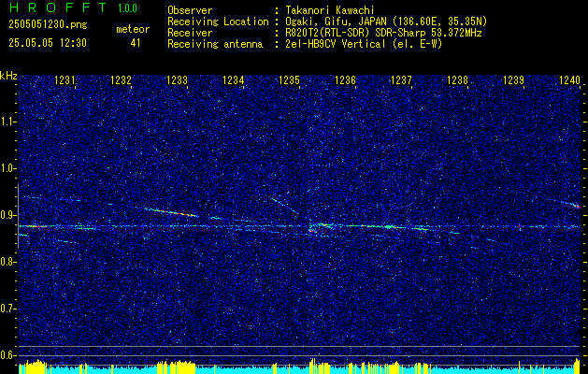
Task: Click the meteor count 41
Action: click(x=136, y=43)
